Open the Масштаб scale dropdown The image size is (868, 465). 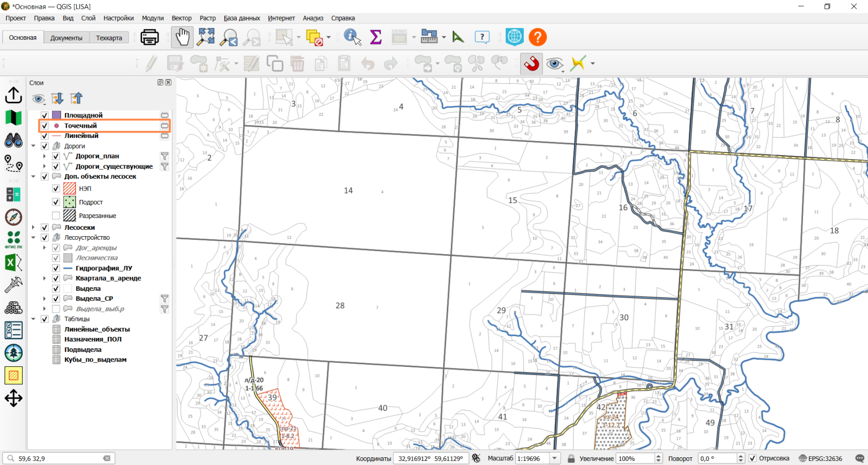point(555,458)
